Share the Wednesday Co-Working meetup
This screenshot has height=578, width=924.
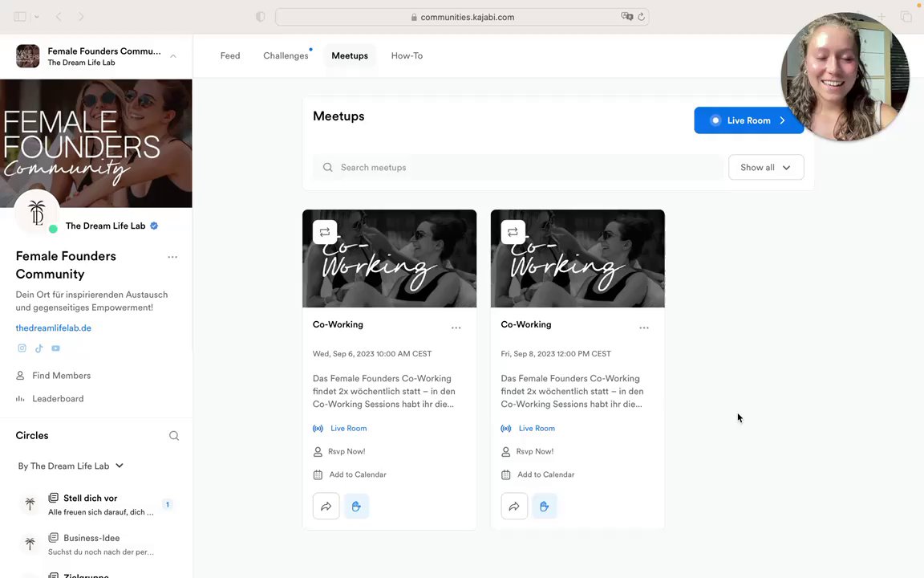click(326, 507)
